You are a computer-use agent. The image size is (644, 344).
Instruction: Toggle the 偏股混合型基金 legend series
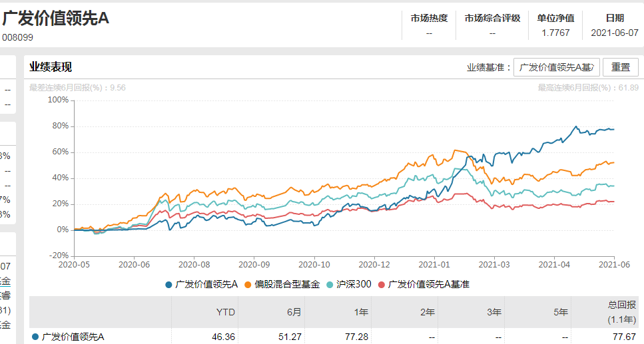pyautogui.click(x=282, y=284)
